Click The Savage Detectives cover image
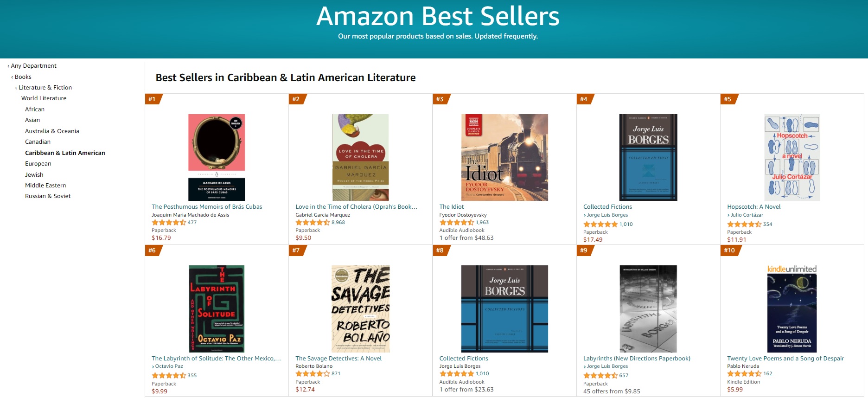 360,308
